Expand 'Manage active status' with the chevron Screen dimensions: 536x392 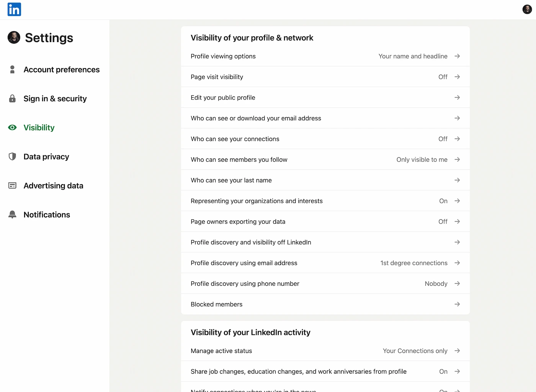(x=457, y=351)
